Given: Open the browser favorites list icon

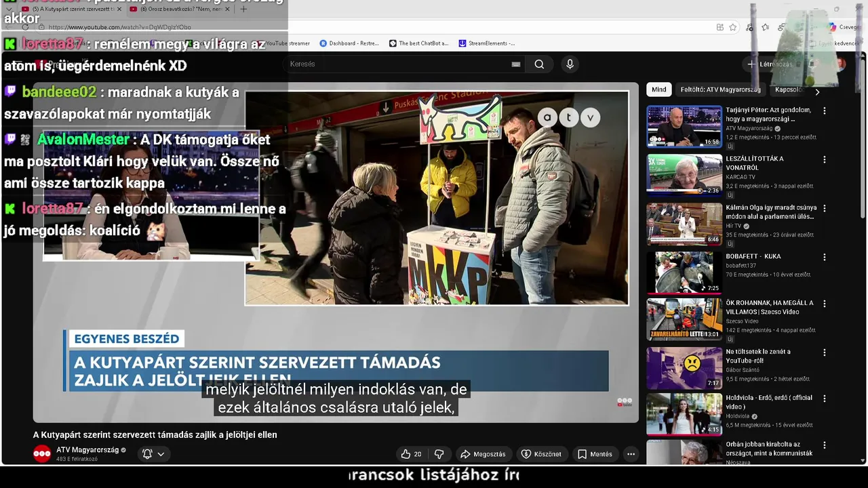Looking at the screenshot, I should 765,27.
